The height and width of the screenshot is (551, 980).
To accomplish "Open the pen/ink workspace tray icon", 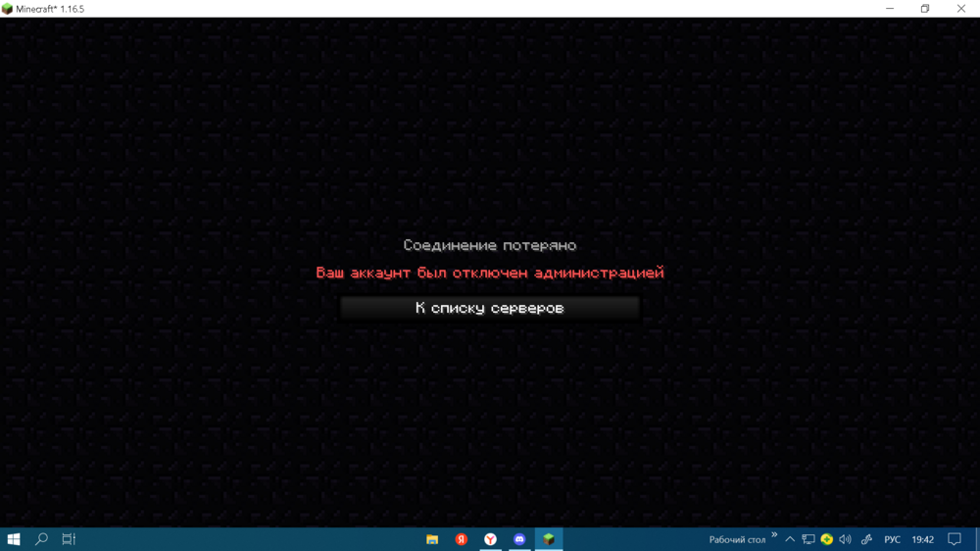I will [867, 539].
